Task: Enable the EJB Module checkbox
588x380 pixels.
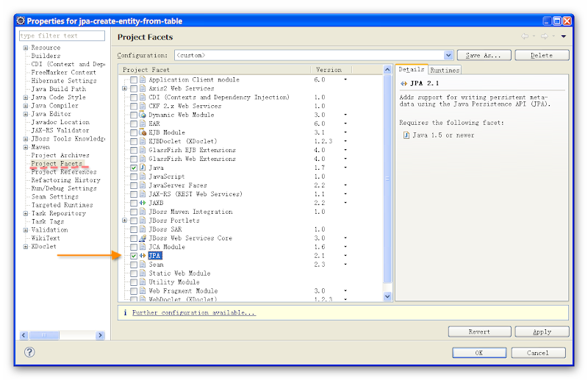Action: click(134, 132)
